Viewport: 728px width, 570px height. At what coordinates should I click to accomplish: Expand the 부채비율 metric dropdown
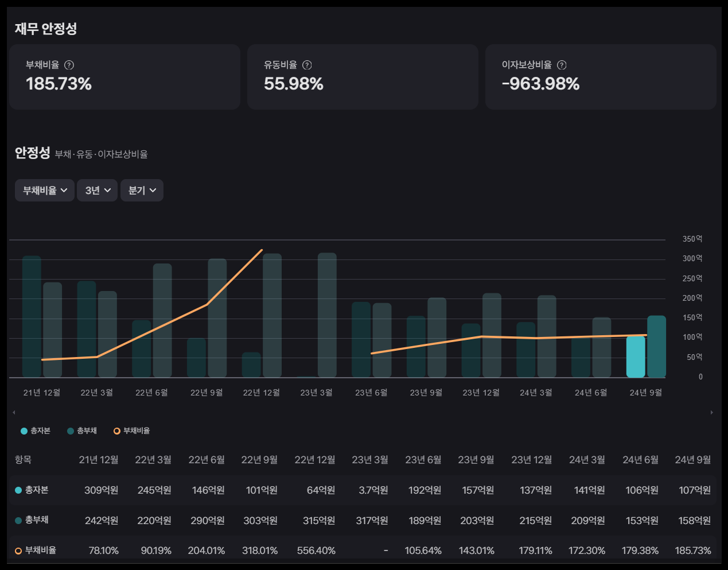tap(45, 191)
